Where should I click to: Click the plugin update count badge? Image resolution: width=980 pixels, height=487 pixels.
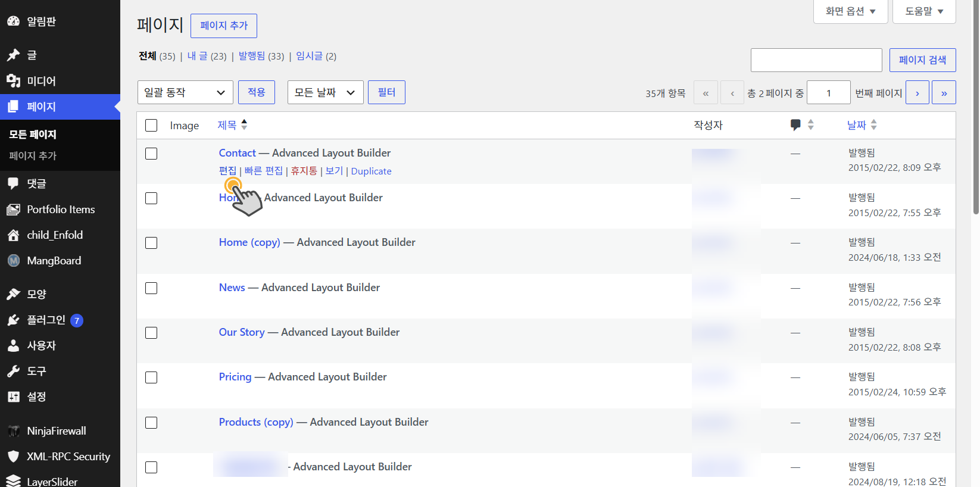click(77, 320)
